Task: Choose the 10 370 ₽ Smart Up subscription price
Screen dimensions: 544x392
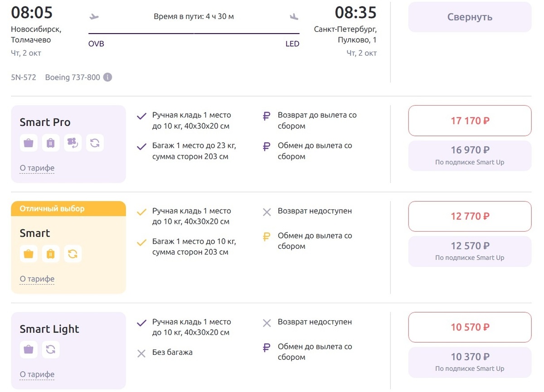Action: point(470,362)
